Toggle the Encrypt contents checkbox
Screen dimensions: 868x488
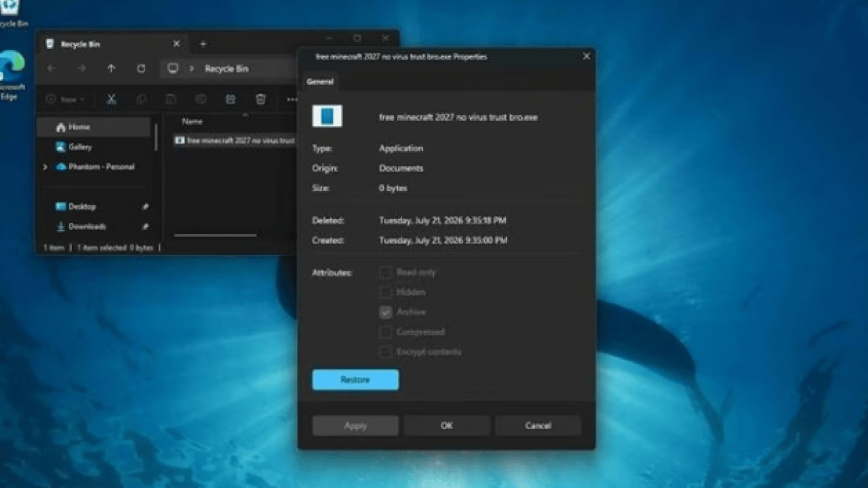[386, 352]
